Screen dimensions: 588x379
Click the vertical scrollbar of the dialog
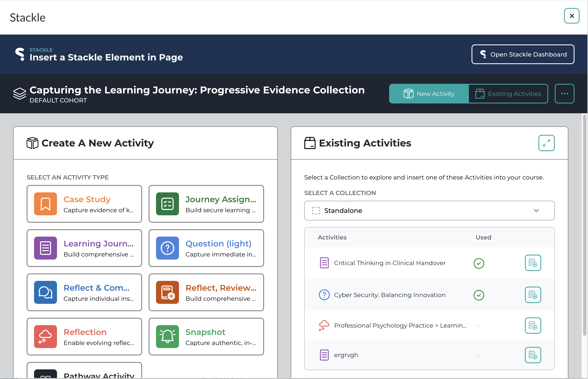(x=585, y=225)
